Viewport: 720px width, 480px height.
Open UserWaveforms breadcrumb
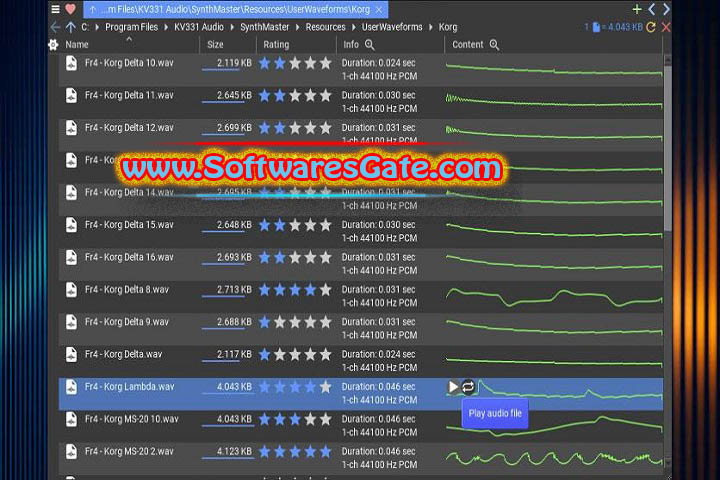click(392, 27)
